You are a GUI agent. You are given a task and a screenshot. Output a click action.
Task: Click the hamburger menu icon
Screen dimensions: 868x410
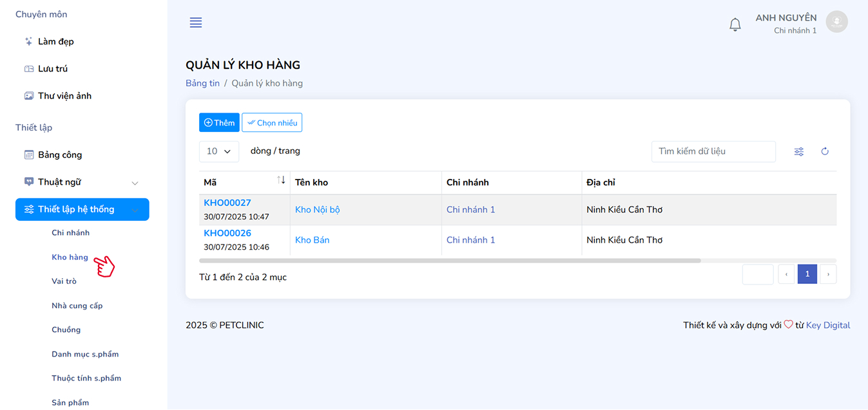point(196,23)
